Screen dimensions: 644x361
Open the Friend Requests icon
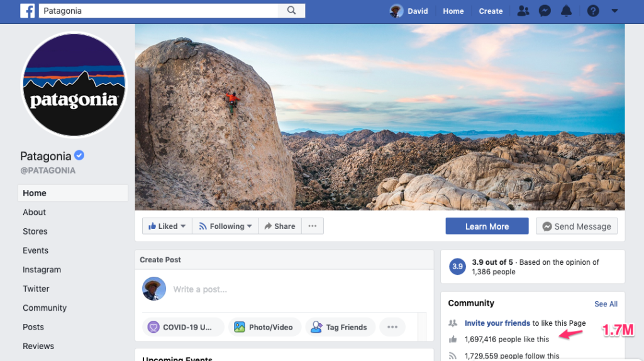(523, 11)
